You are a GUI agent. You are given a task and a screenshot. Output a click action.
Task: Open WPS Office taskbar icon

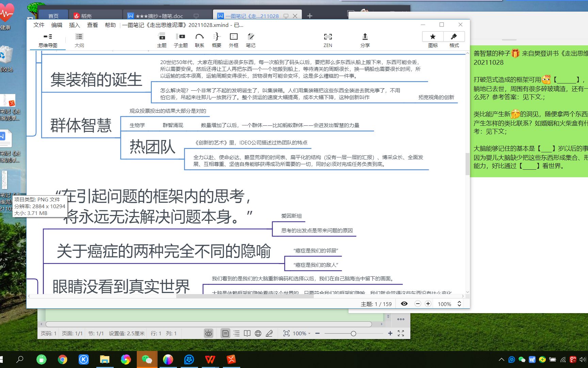(210, 359)
